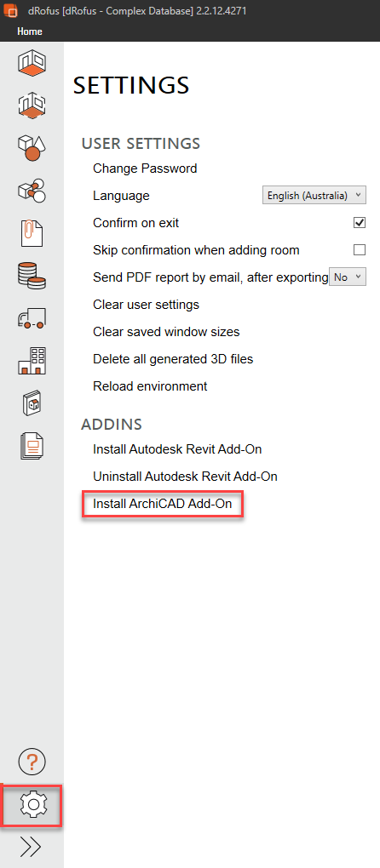The height and width of the screenshot is (868, 380).
Task: Click Change Password link
Action: click(x=145, y=168)
